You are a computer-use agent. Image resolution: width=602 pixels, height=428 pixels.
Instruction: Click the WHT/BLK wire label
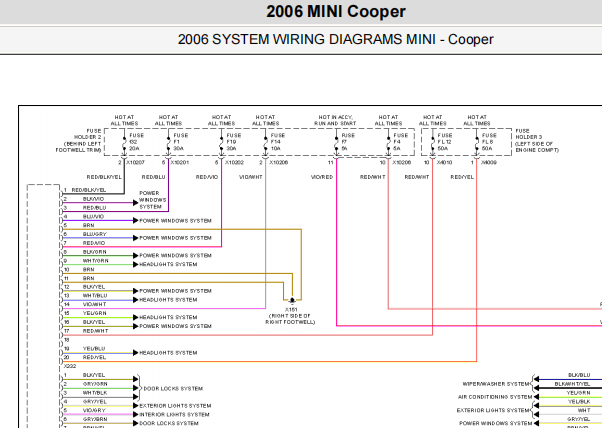coord(95,393)
